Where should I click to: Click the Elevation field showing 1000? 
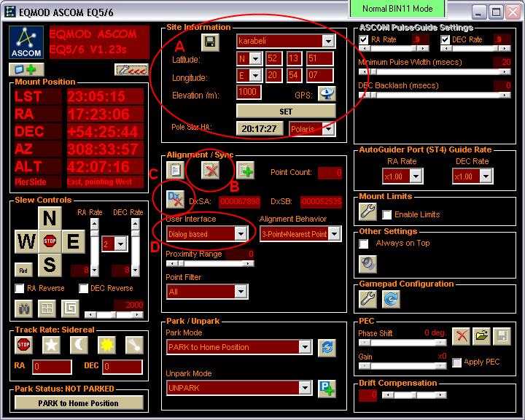249,93
